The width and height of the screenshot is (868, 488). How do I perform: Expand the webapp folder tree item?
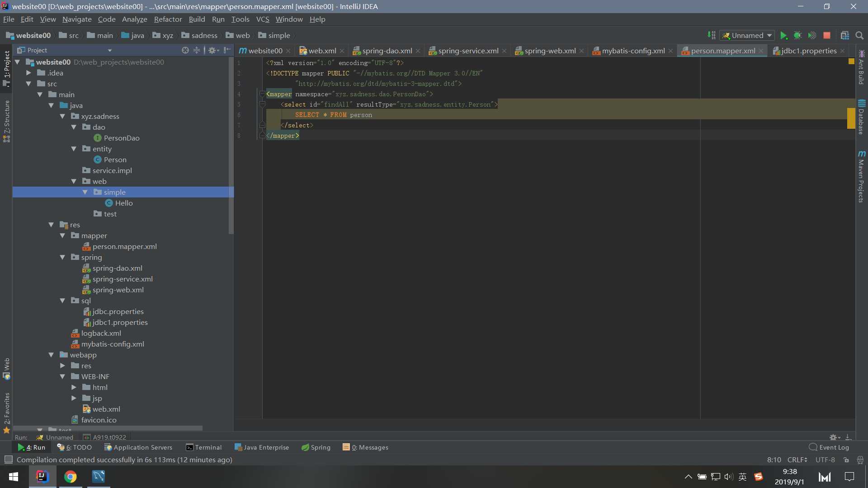click(x=52, y=355)
